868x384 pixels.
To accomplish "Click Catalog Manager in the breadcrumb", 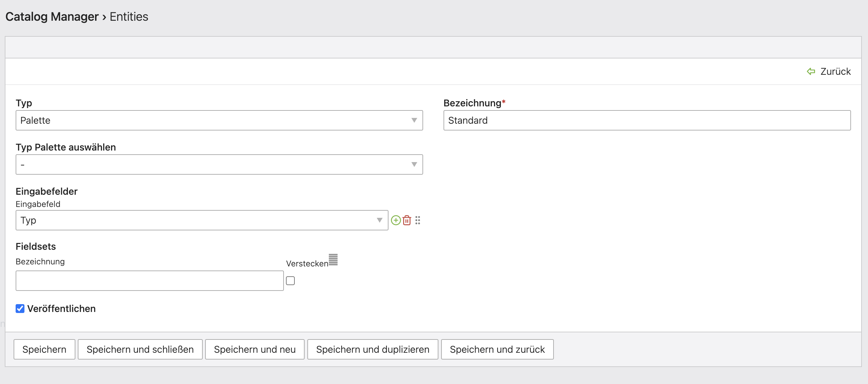I will tap(52, 17).
